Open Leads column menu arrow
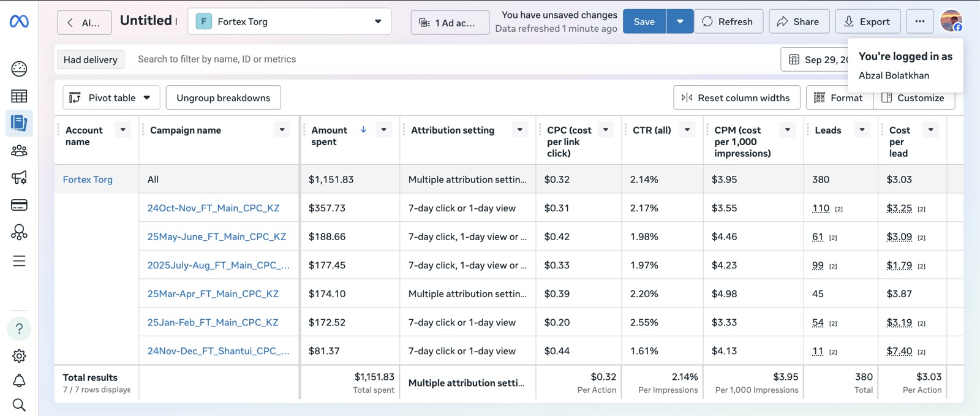The height and width of the screenshot is (416, 980). pos(862,130)
